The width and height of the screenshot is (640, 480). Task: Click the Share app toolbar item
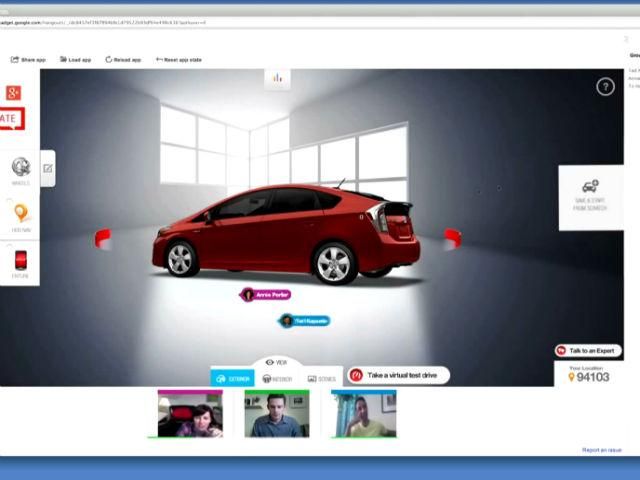28,60
